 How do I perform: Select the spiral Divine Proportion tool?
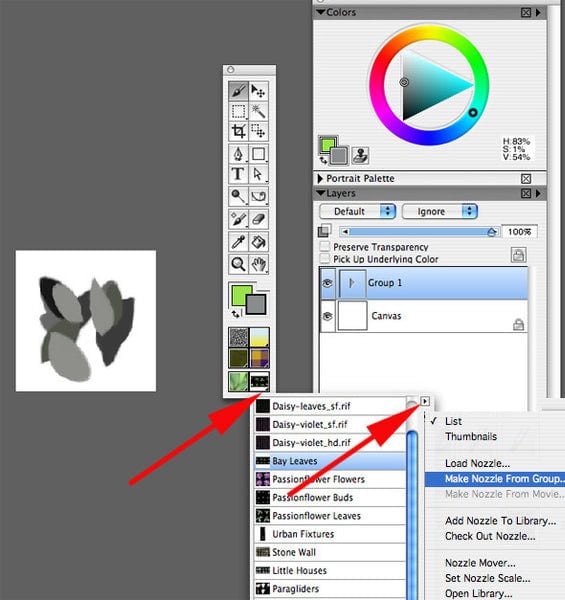tap(259, 196)
